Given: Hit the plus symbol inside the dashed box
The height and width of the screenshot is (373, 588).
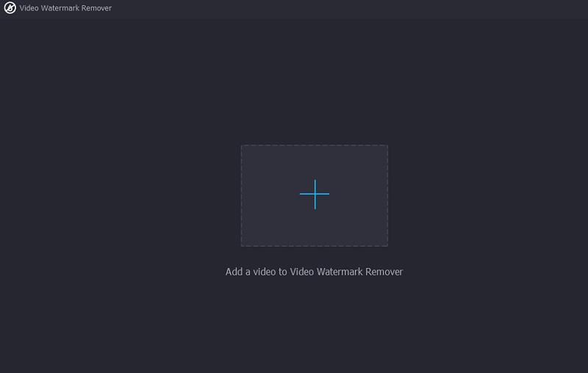Looking at the screenshot, I should pyautogui.click(x=315, y=194).
